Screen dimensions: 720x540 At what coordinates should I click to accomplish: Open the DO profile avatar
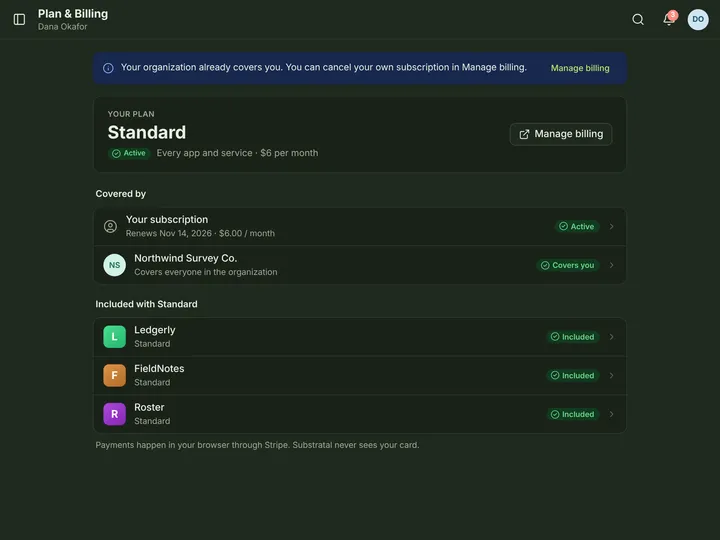pyautogui.click(x=698, y=19)
